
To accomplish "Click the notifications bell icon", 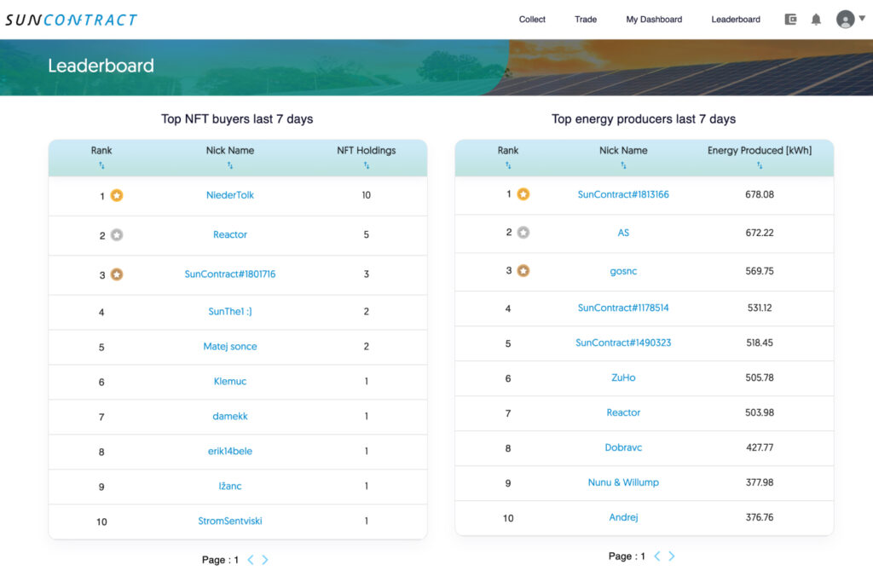I will [816, 20].
